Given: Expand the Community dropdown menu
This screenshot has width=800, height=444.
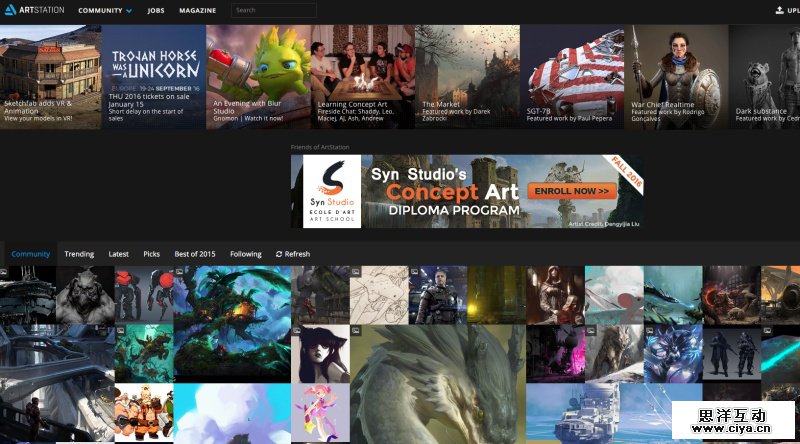Looking at the screenshot, I should pyautogui.click(x=105, y=10).
